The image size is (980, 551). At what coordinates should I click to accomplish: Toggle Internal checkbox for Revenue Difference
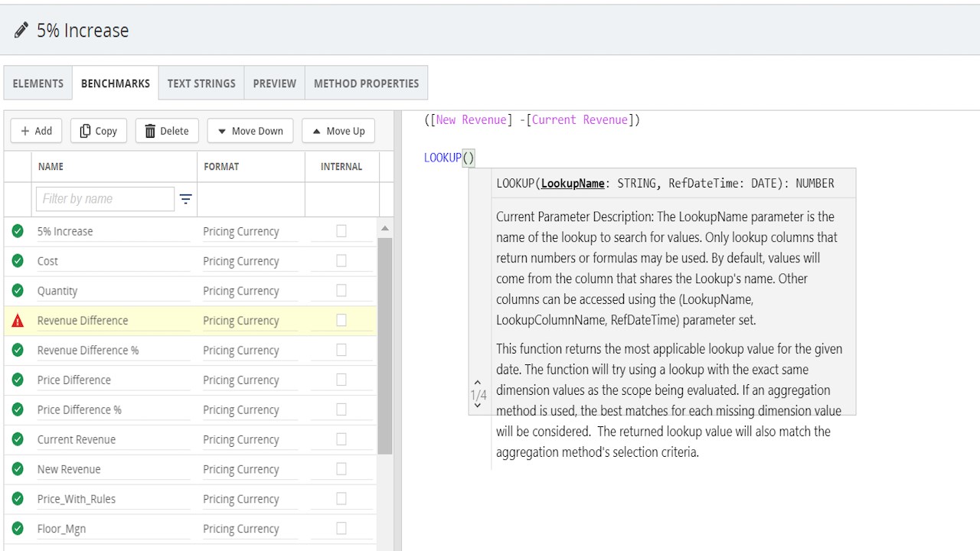point(341,320)
